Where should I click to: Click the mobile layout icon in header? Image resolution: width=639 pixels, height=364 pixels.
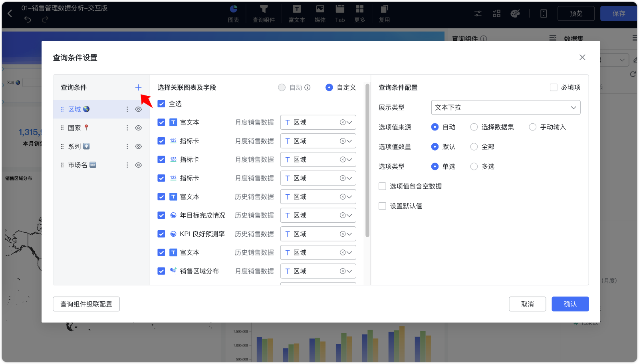544,14
